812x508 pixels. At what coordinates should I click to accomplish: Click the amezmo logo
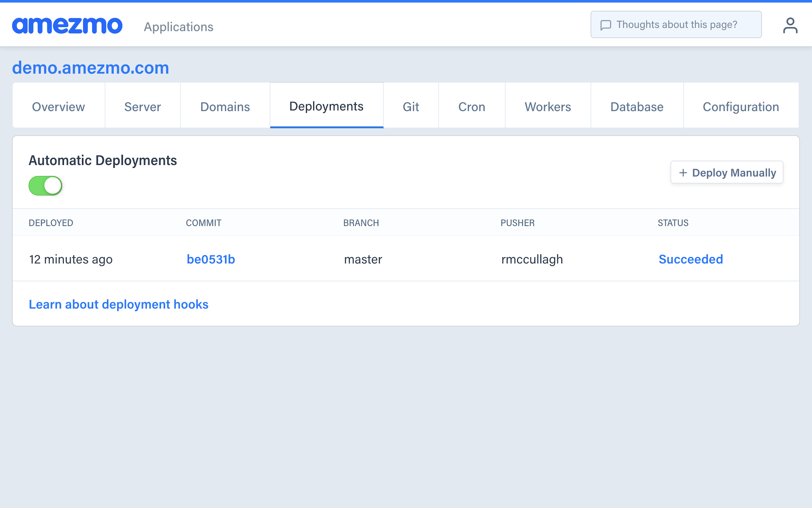[x=67, y=25]
